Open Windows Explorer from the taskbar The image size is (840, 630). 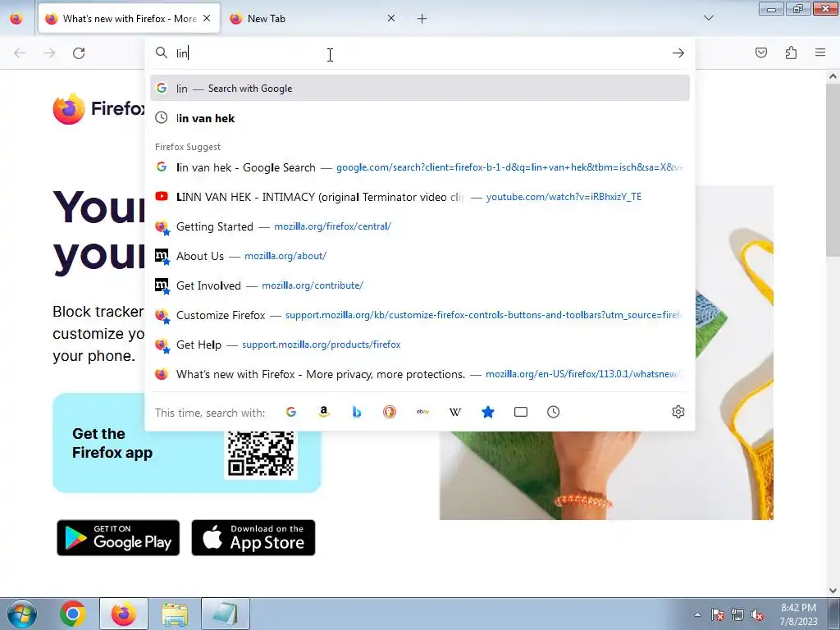click(176, 614)
